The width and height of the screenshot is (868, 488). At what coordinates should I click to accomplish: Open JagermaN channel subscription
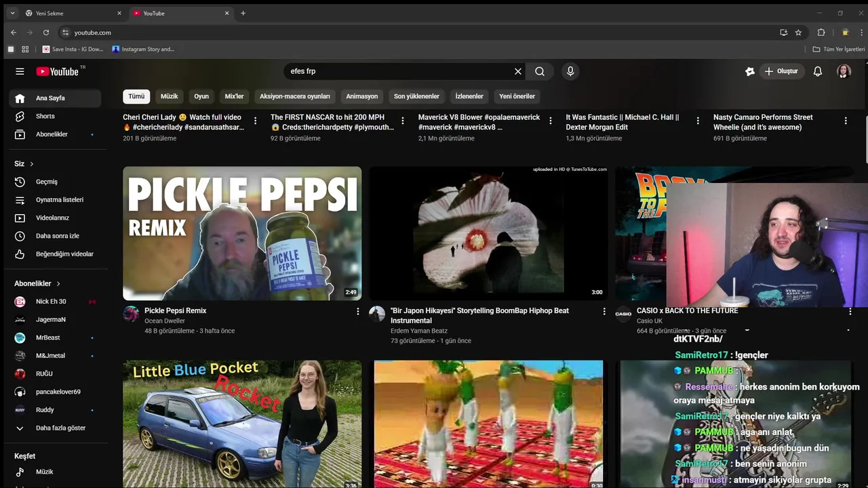point(55,319)
